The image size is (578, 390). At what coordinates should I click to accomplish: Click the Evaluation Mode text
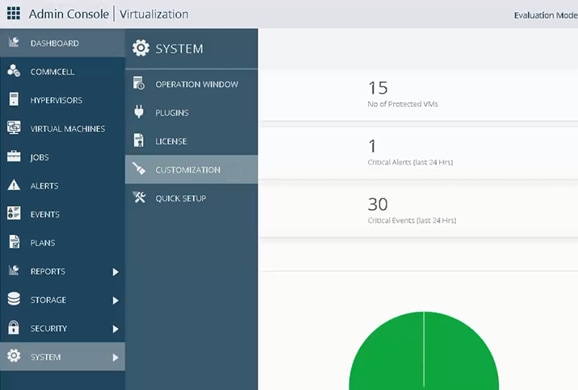(x=546, y=15)
